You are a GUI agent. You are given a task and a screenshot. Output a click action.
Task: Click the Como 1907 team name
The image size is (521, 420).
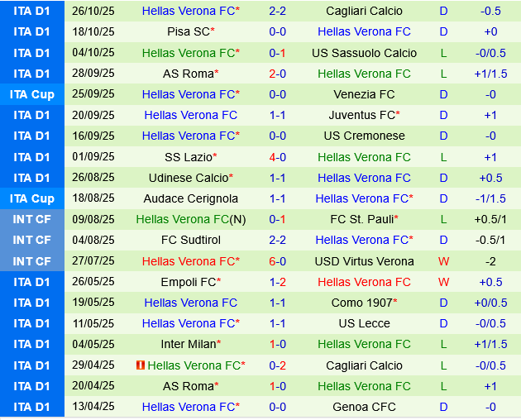tap(361, 303)
